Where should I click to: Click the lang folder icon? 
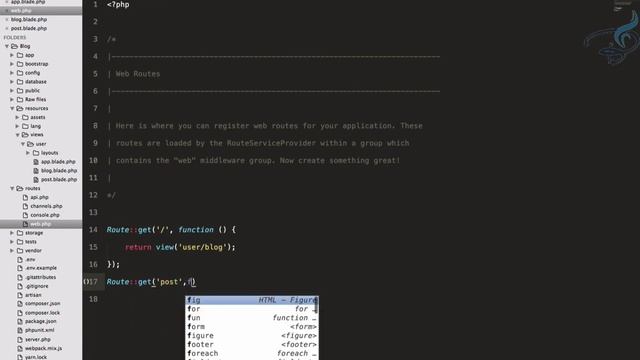(25, 127)
